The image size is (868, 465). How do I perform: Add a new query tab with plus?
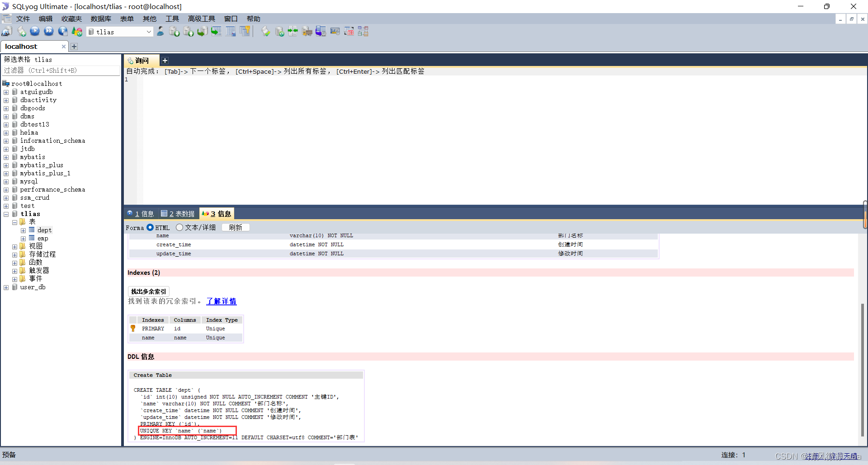click(165, 61)
